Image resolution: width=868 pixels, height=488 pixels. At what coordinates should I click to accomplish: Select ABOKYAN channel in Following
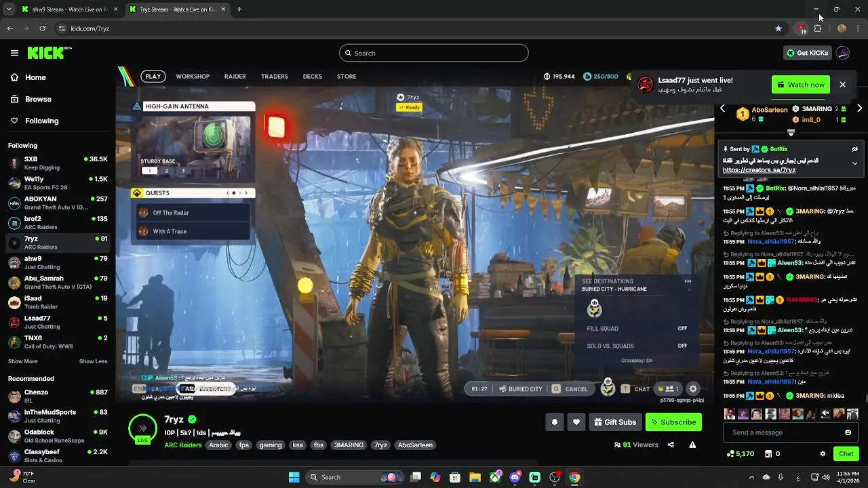(57, 203)
